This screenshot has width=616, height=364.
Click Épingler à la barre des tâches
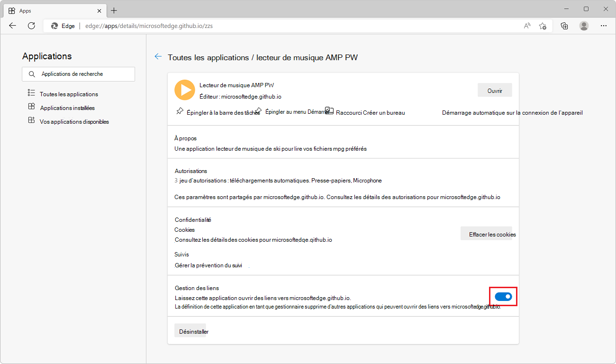coord(223,113)
